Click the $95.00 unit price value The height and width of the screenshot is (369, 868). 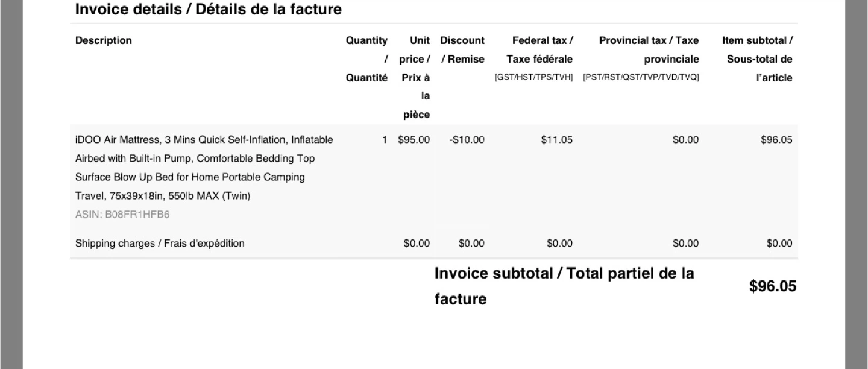point(414,140)
